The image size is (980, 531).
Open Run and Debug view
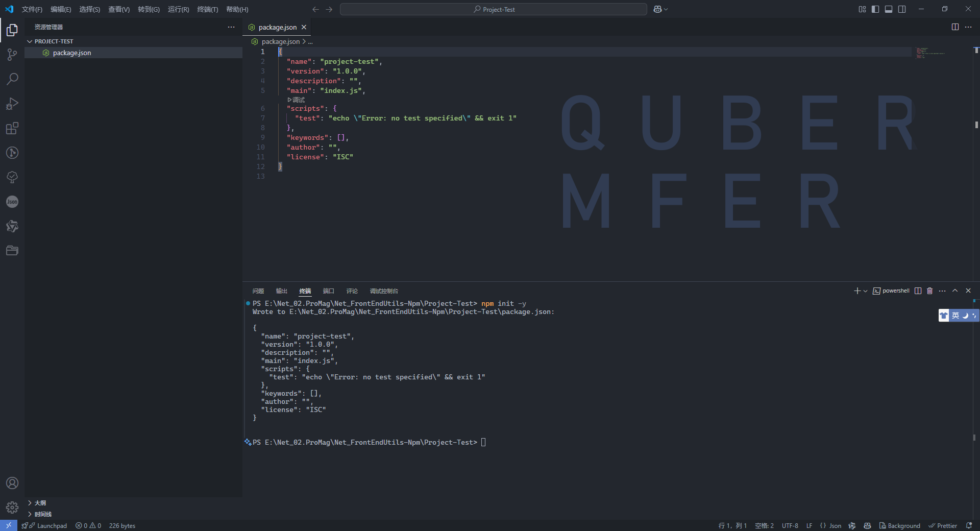[12, 104]
